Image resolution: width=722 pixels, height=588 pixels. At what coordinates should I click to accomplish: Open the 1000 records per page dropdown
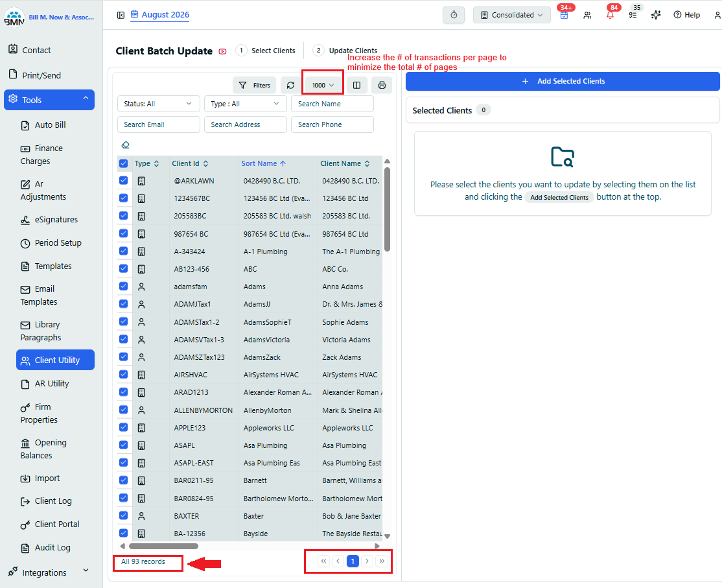(x=323, y=85)
